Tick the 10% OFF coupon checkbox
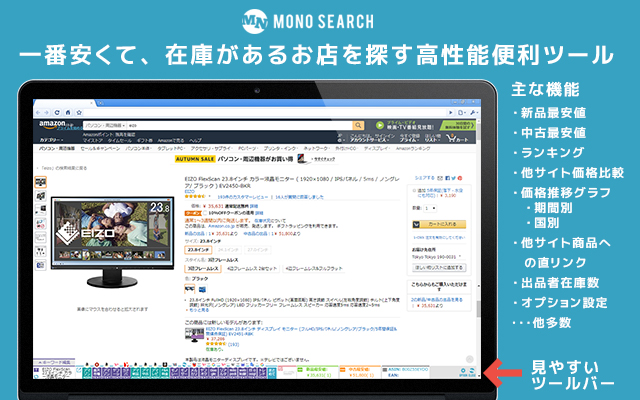The height and width of the screenshot is (400, 640). pyautogui.click(x=205, y=213)
